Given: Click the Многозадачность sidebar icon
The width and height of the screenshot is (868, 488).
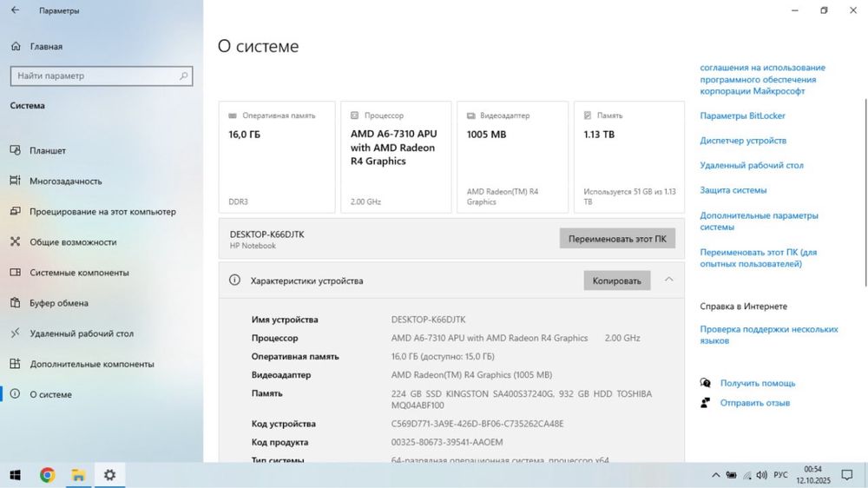Looking at the screenshot, I should click(15, 181).
